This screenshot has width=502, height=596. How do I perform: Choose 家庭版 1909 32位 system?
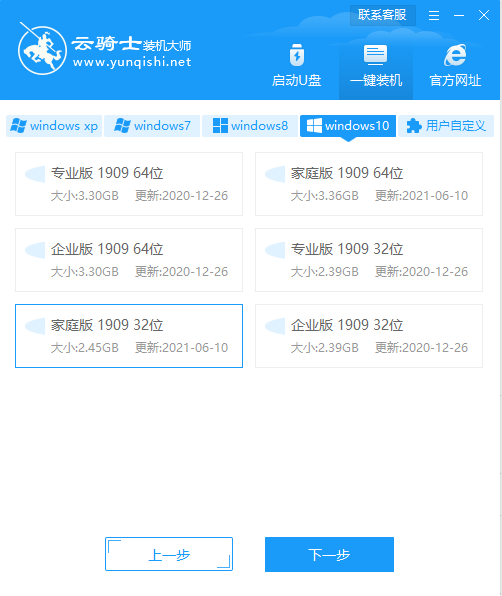coord(129,336)
